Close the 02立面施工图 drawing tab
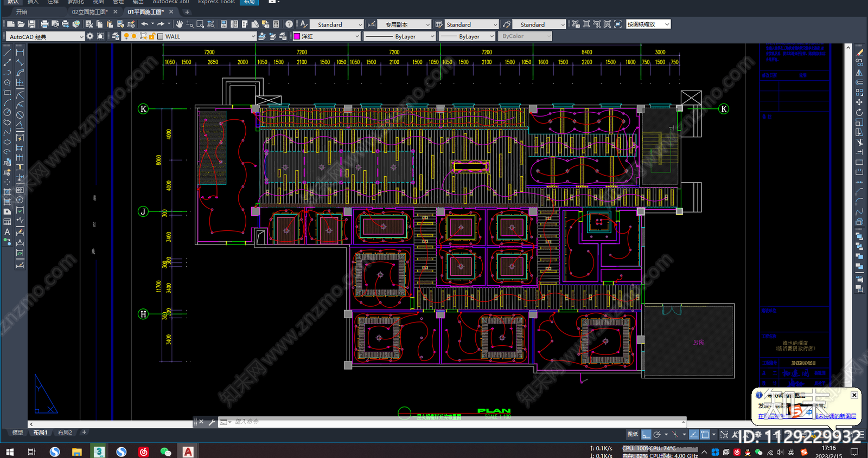The width and height of the screenshot is (868, 458). (115, 11)
